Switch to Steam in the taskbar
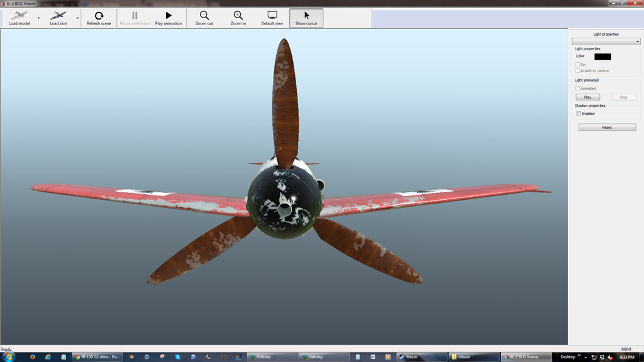 [x=419, y=357]
